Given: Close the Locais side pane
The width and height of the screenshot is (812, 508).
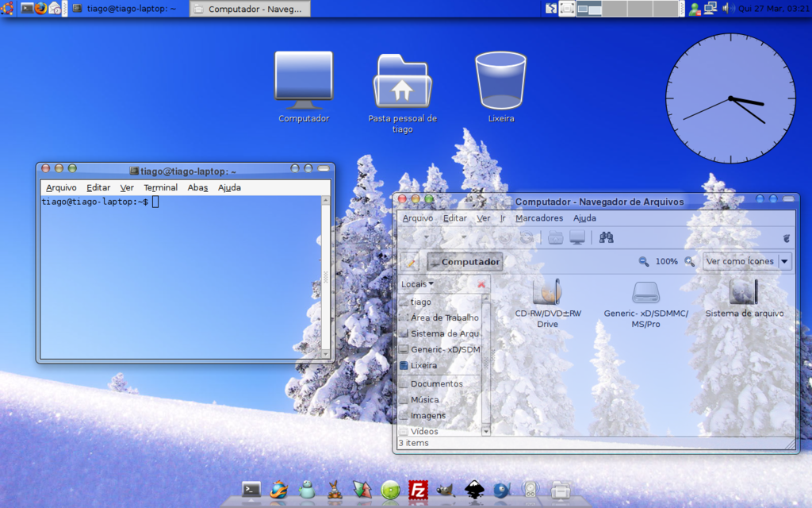Looking at the screenshot, I should tap(481, 284).
